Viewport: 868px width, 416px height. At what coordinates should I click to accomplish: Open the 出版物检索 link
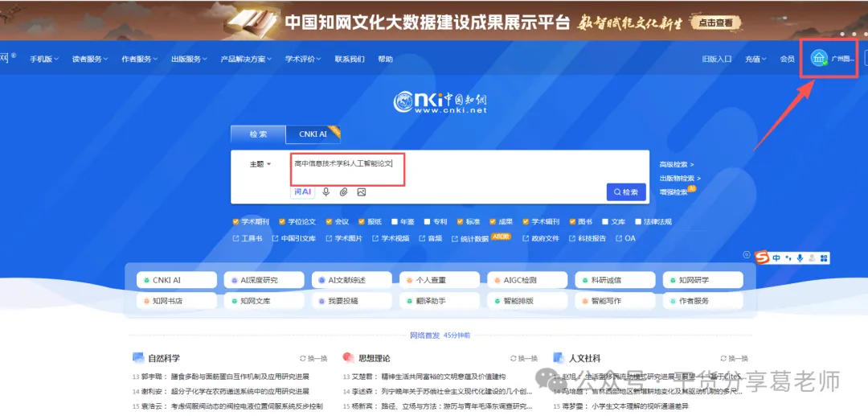(x=680, y=179)
